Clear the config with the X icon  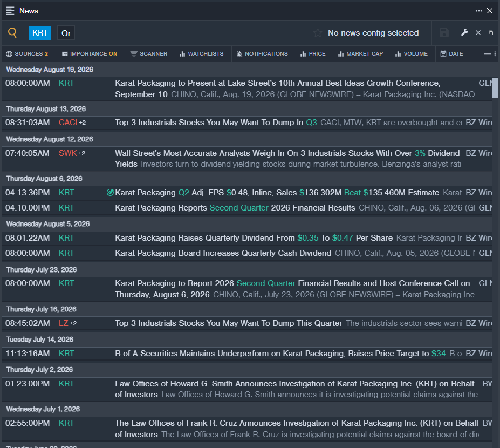(478, 32)
